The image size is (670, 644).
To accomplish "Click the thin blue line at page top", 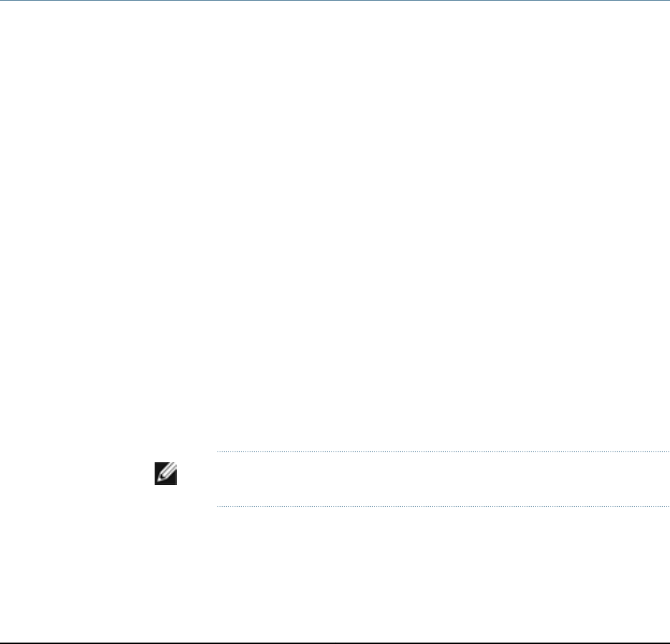I will point(335,1).
